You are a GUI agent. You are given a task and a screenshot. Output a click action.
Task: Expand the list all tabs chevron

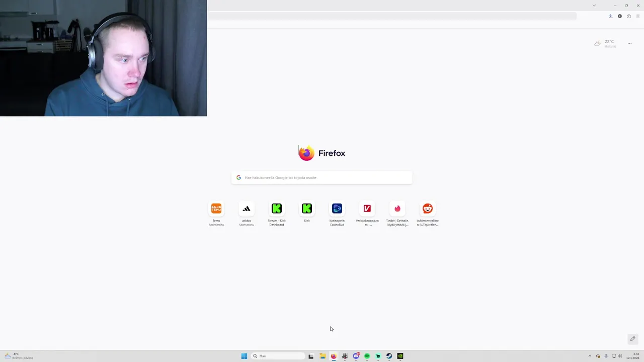(594, 6)
